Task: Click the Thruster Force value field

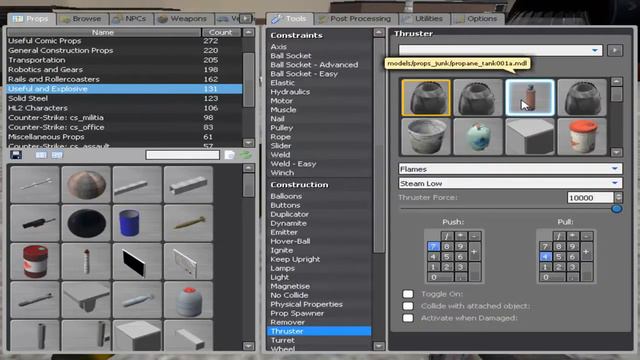Action: 591,198
